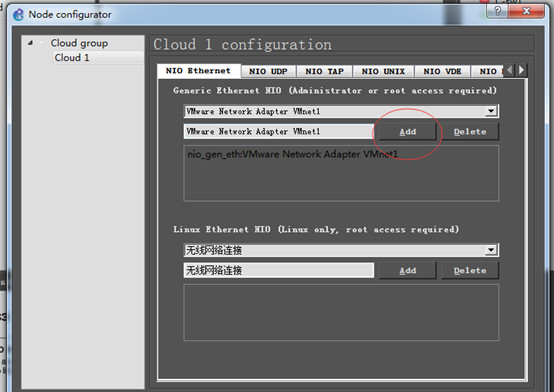The image size is (554, 392).
Task: Open the partially cut-off NIO tab after NIO VDE
Action: 488,71
